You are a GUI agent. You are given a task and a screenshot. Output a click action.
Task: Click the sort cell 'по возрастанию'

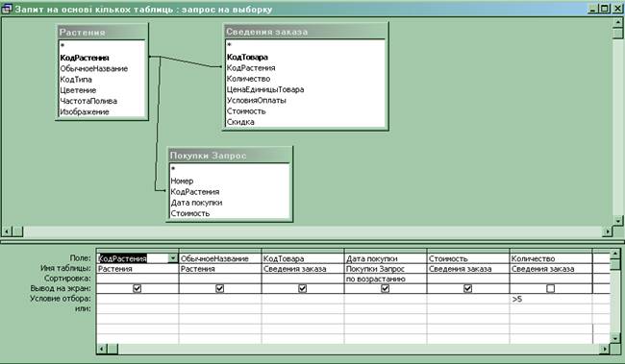(x=385, y=279)
